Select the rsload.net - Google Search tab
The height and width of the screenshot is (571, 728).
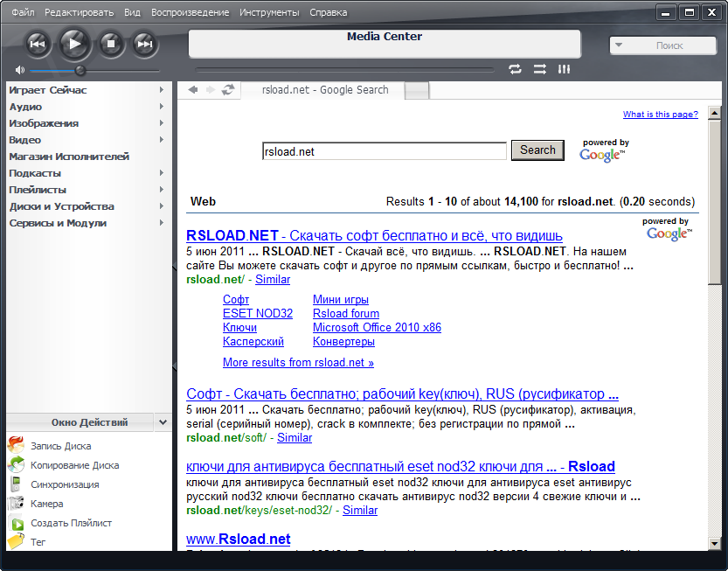324,90
